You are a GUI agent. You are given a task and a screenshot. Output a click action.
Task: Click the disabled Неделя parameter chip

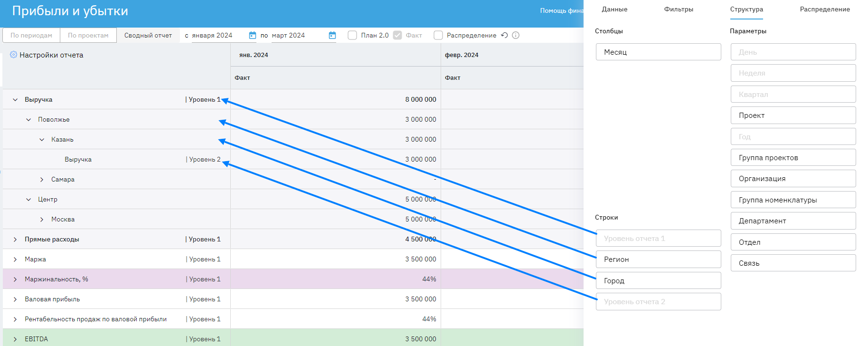(x=793, y=73)
